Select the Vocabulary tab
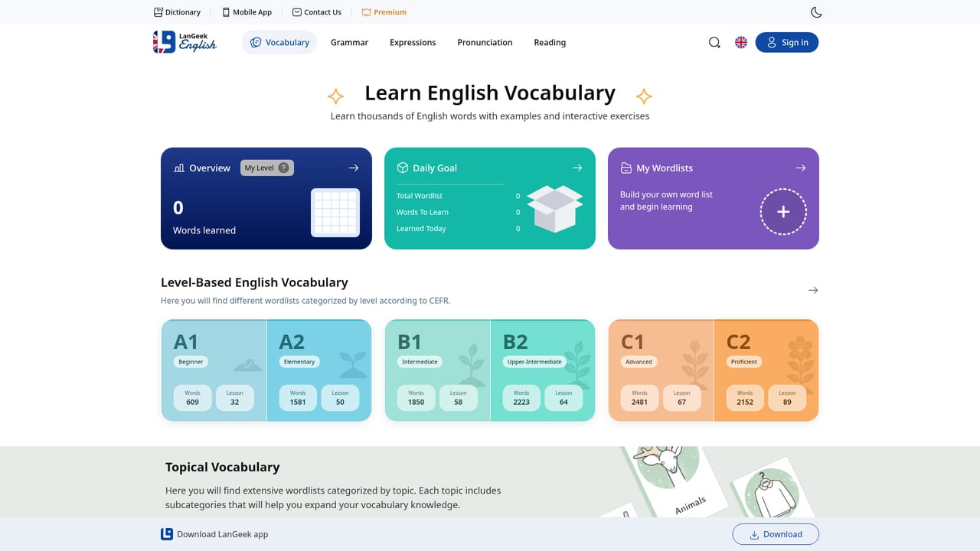The width and height of the screenshot is (980, 551). coord(279,43)
